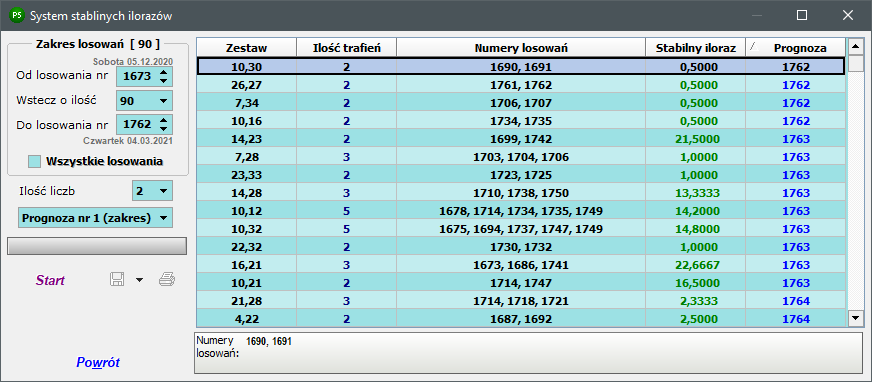Sort by the Stabilny iloraz column header

click(696, 48)
